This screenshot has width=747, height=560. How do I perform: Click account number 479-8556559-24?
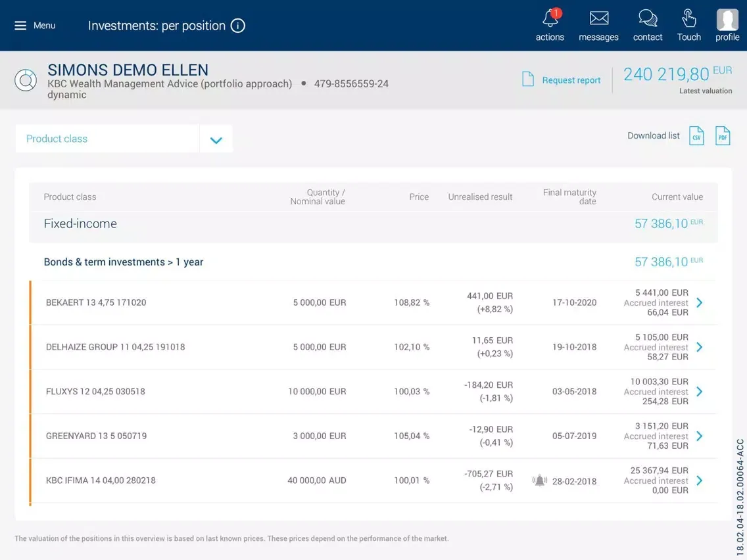pos(351,84)
